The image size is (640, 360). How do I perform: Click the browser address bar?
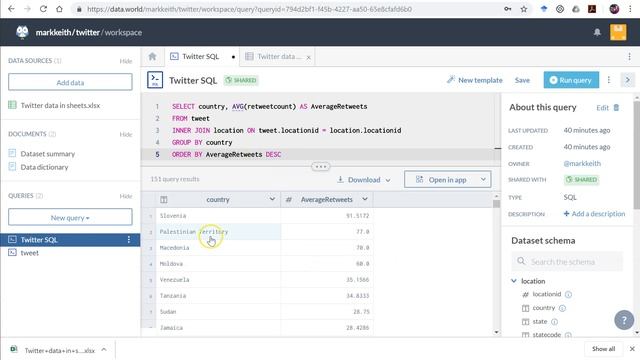249,9
